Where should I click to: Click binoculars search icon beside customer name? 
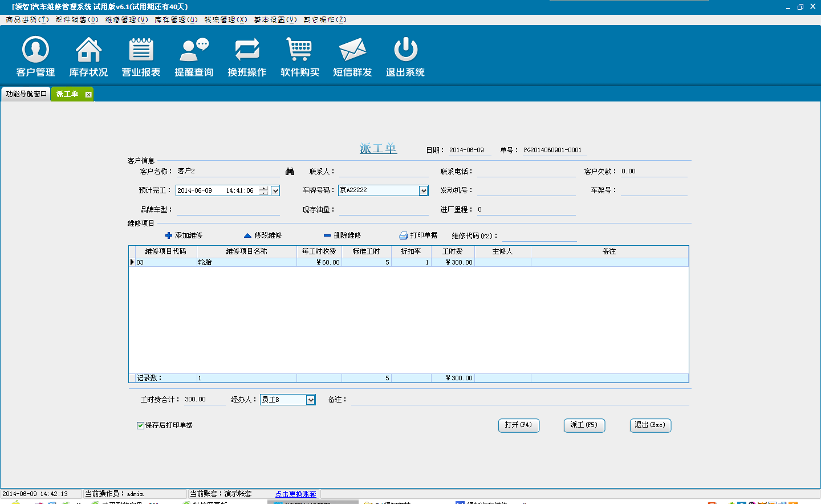point(290,172)
